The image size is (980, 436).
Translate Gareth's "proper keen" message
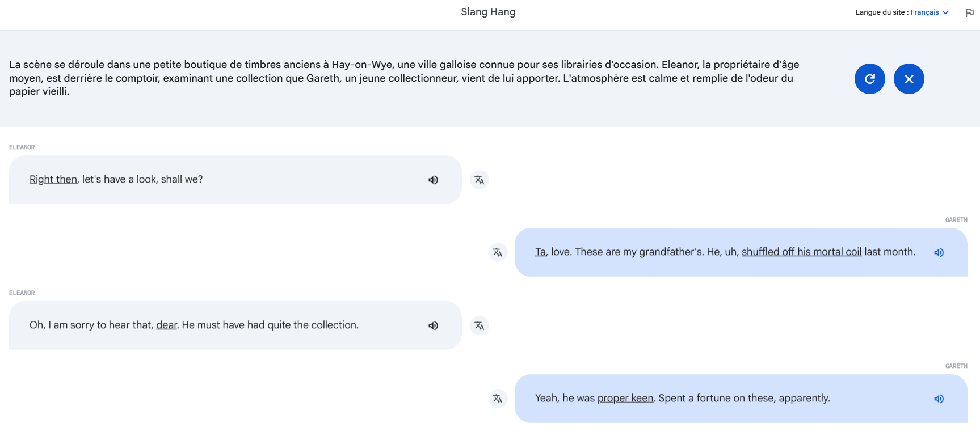(x=498, y=399)
